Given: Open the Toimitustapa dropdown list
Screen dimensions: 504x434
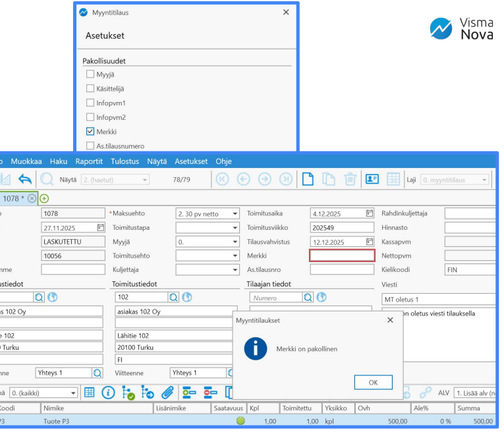Looking at the screenshot, I should (235, 228).
